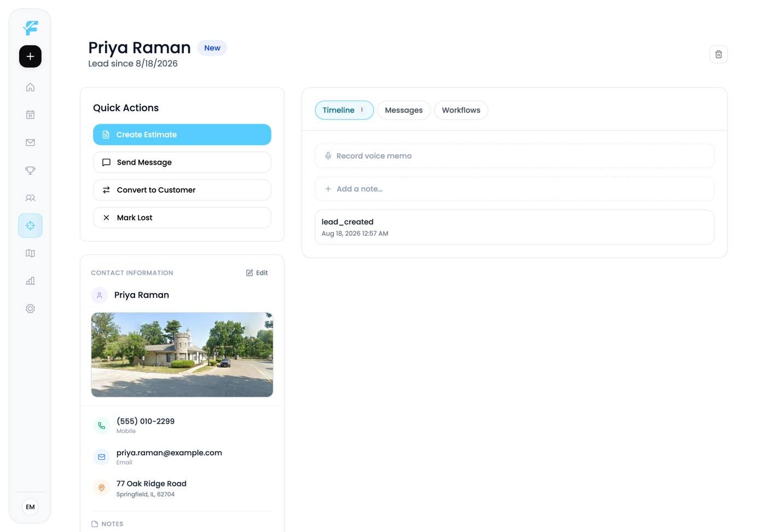Open the Trophy icon in the sidebar

point(30,170)
